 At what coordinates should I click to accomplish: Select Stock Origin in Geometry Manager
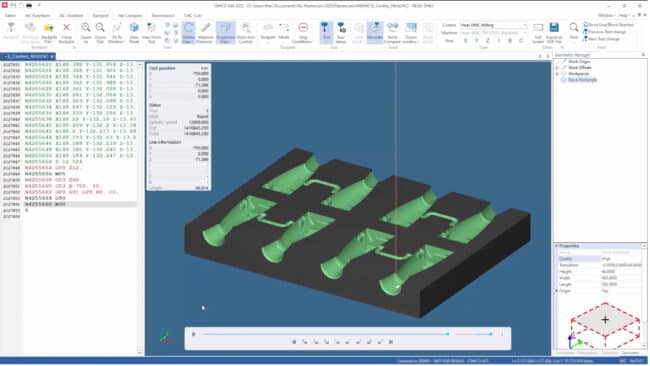pyautogui.click(x=579, y=61)
